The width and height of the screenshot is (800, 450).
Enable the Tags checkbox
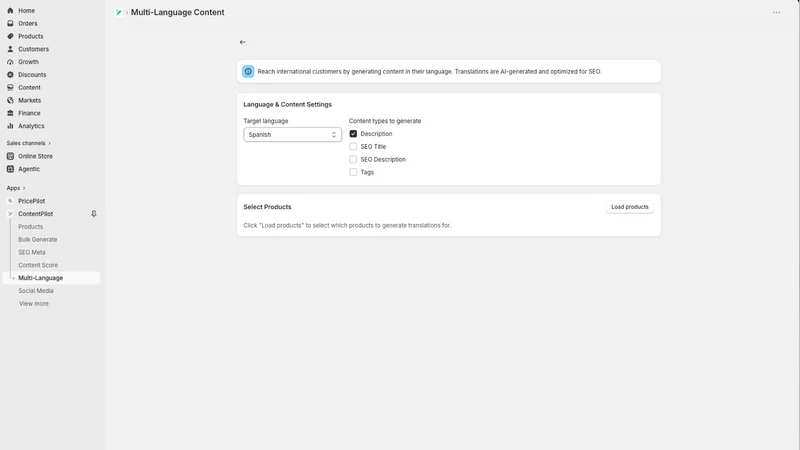(353, 172)
